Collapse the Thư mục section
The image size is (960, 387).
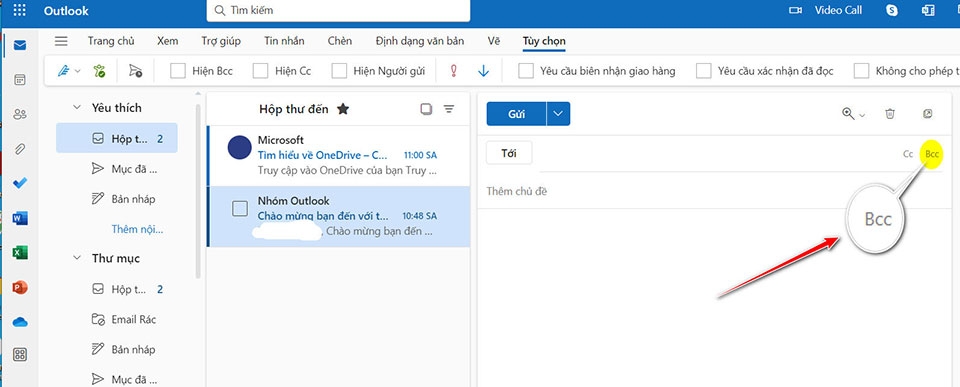click(77, 258)
